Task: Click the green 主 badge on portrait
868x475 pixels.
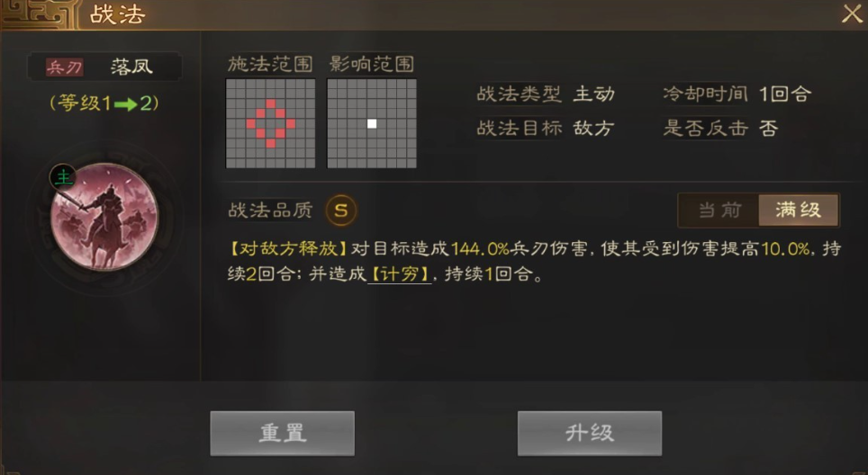Action: (x=63, y=177)
